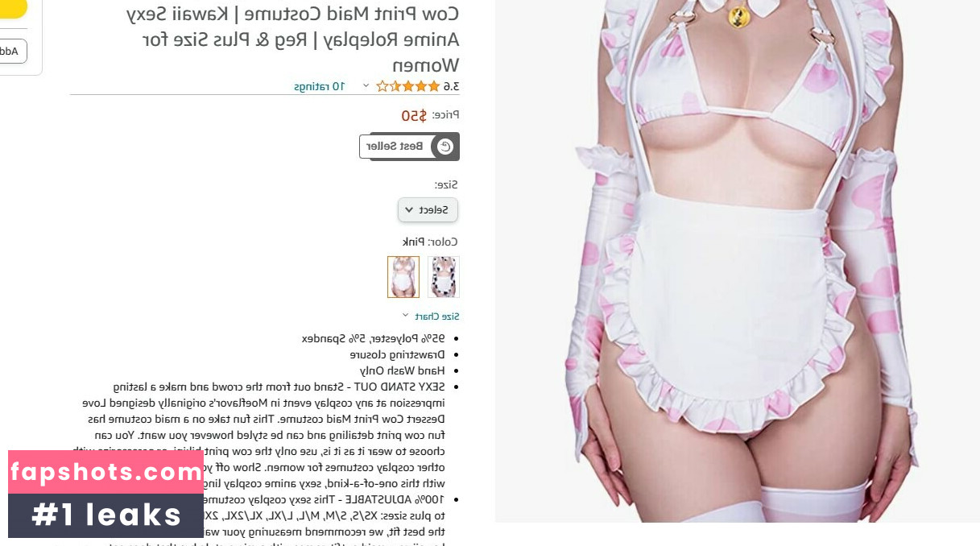980x546 pixels.
Task: Open the Size Chart link
Action: click(437, 316)
